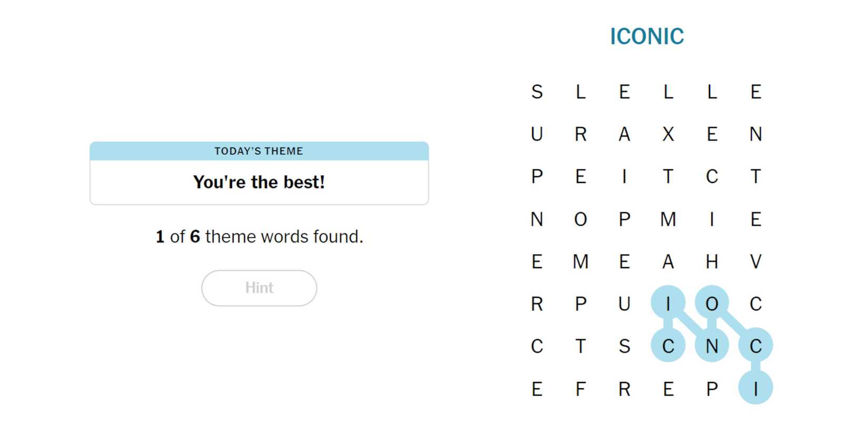Select the letter T between I and C
The image size is (868, 434).
[x=668, y=176]
